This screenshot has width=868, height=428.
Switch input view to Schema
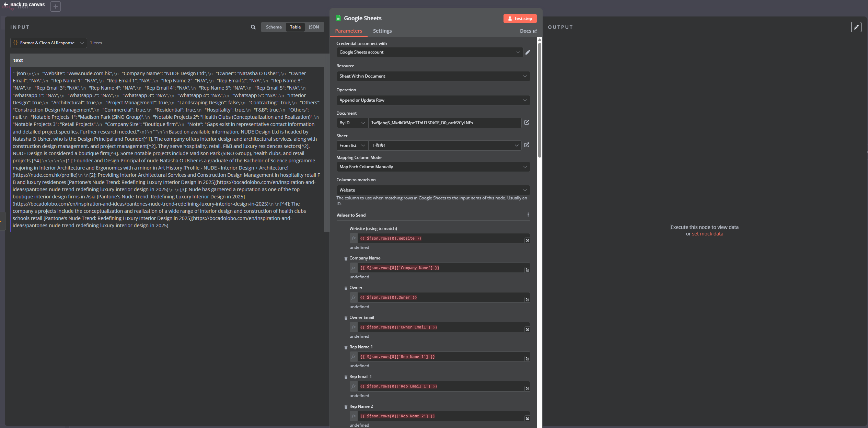274,27
